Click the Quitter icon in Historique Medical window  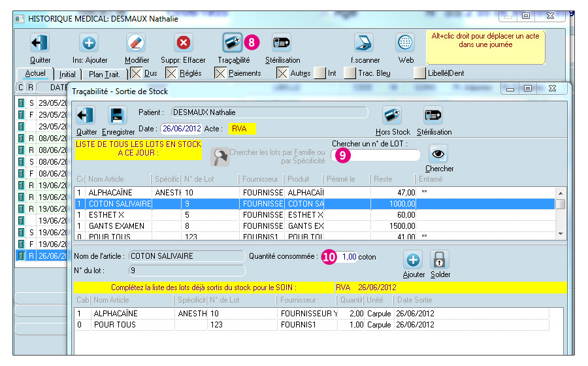39,42
